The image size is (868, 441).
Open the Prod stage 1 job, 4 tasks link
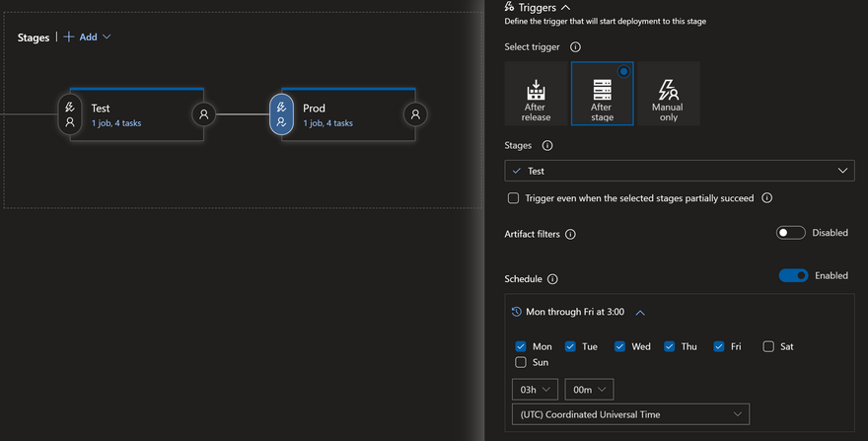pos(327,123)
